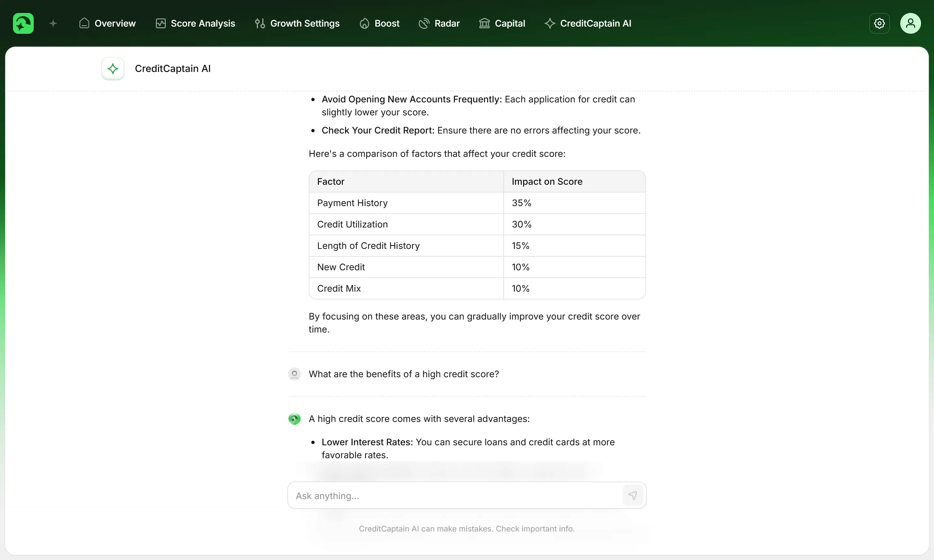Click the send message arrow icon
934x560 pixels.
(633, 496)
